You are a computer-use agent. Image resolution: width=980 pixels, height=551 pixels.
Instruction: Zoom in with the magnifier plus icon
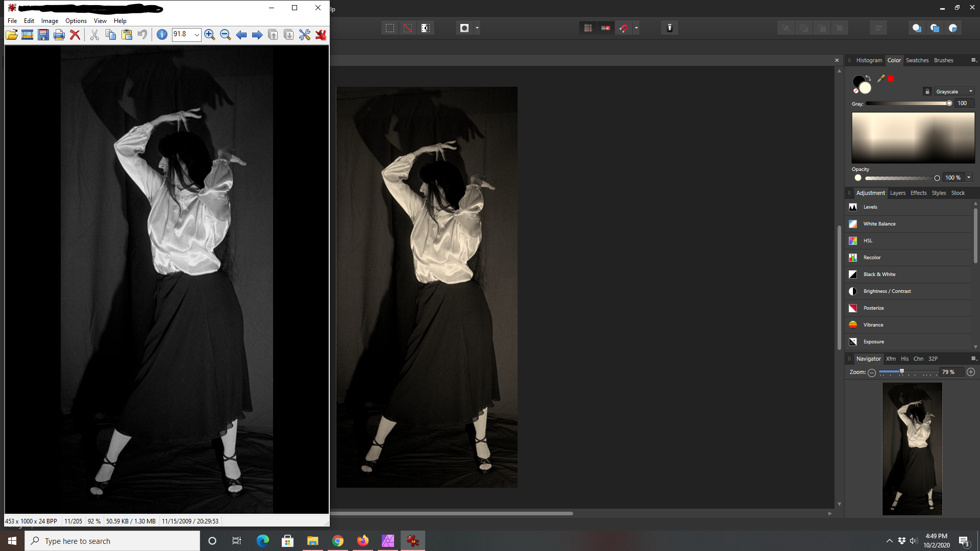click(209, 35)
